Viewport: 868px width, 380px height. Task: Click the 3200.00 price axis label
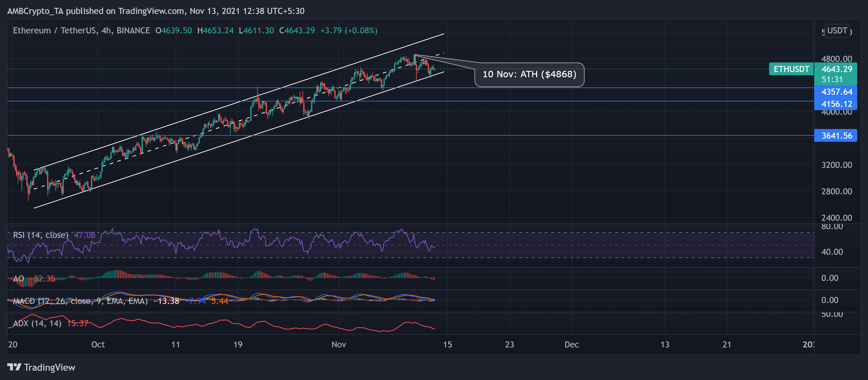pos(836,165)
